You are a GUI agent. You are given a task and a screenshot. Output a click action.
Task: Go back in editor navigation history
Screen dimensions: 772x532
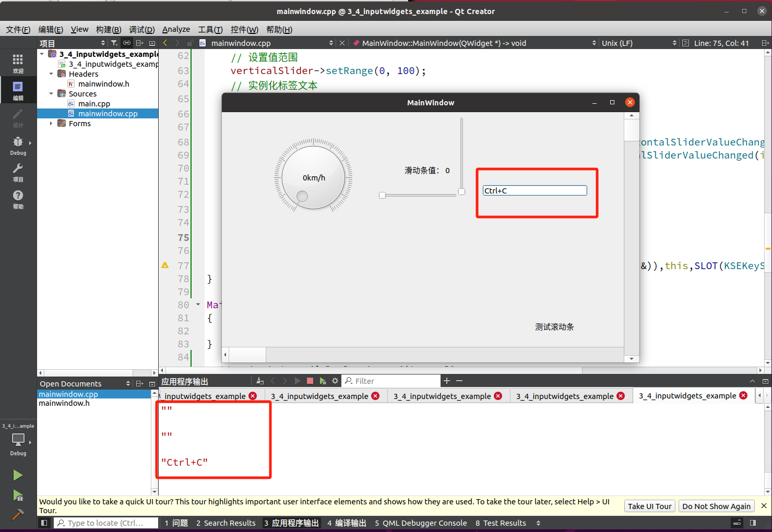coord(165,43)
